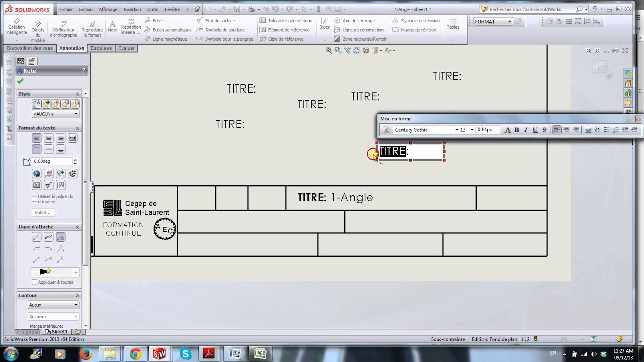Click the Note annotation tool in ribbon
This screenshot has width=644, height=362.
(x=112, y=27)
